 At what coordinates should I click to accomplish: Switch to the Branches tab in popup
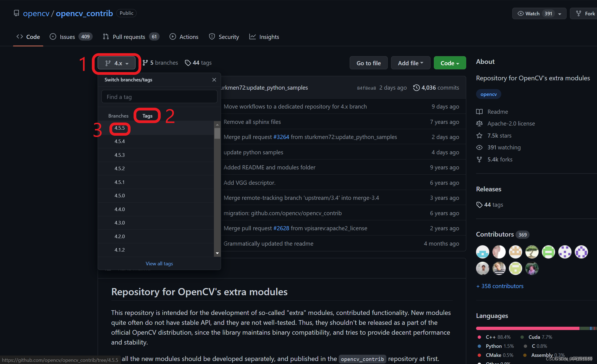point(118,116)
